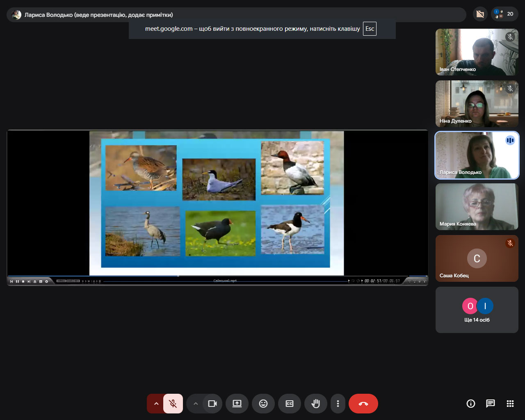Raise your hand in the meeting
This screenshot has height=420, width=525.
pos(315,404)
